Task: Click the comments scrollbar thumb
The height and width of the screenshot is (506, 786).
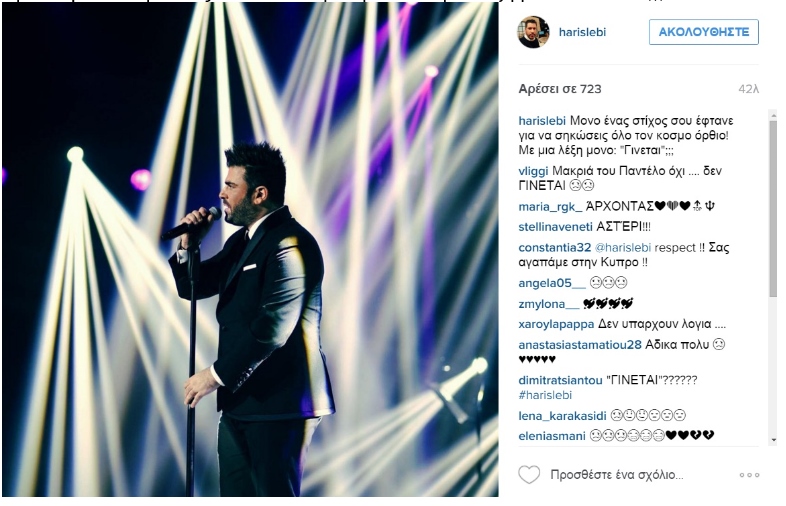Action: [772, 211]
